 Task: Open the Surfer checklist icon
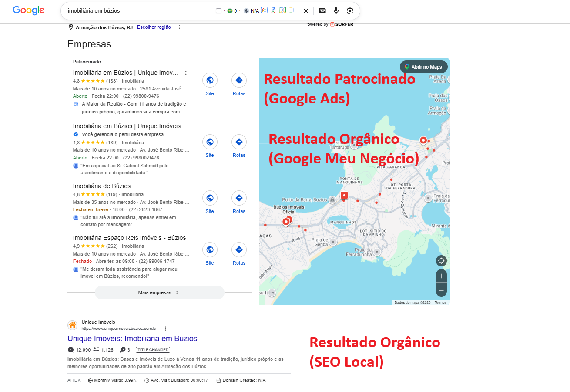point(264,10)
